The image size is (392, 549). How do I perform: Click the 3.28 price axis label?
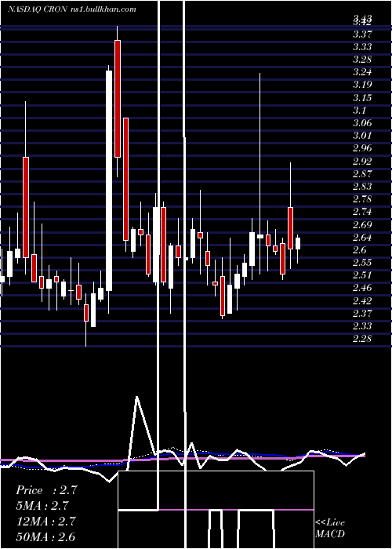[x=362, y=59]
